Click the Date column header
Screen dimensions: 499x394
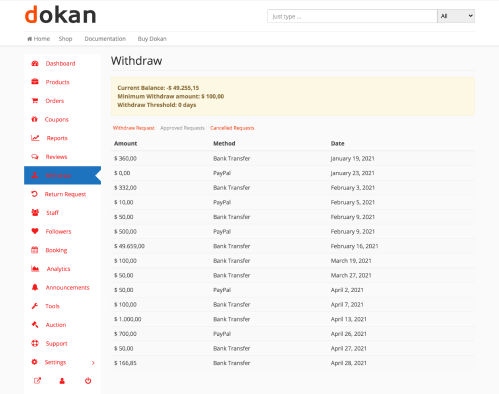pyautogui.click(x=337, y=143)
